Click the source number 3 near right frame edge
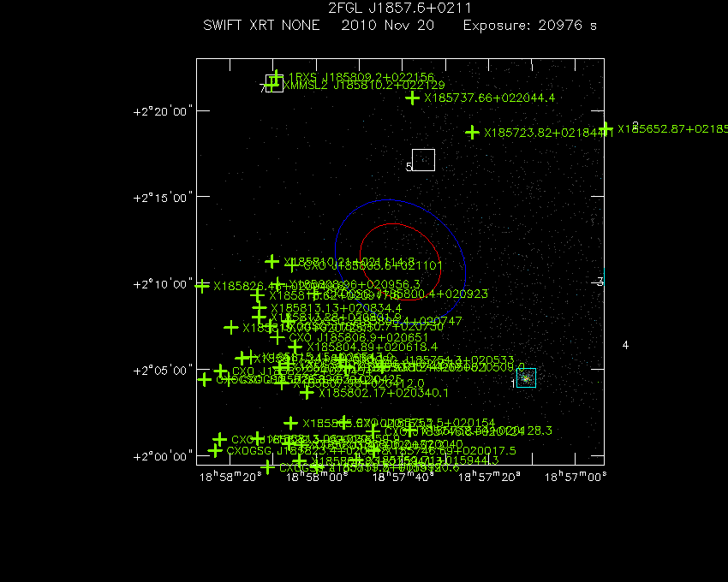The image size is (728, 582). click(600, 282)
